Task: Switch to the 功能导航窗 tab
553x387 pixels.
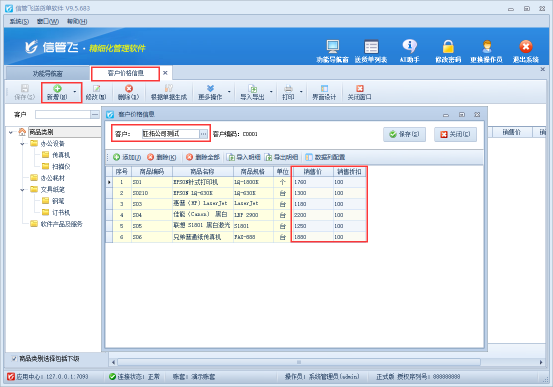Action: (48, 73)
